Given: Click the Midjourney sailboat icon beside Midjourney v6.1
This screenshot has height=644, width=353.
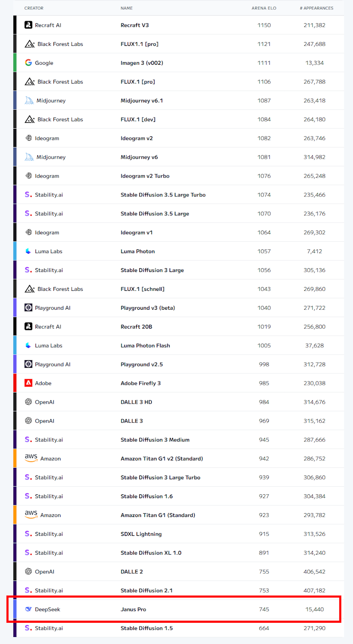Looking at the screenshot, I should [x=29, y=101].
